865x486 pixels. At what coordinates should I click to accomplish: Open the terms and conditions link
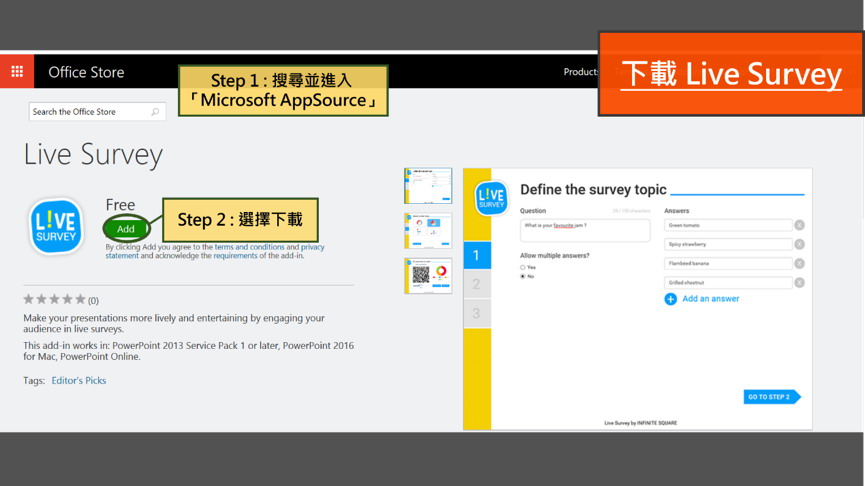(x=249, y=247)
